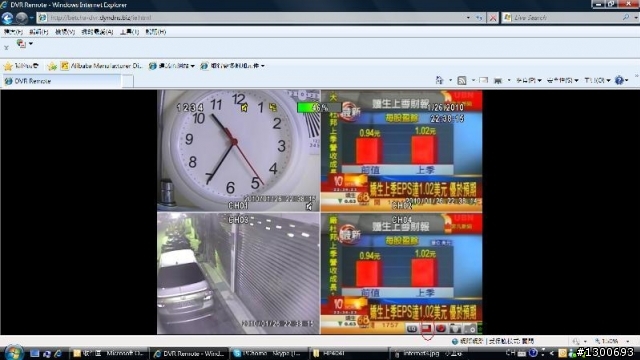640x360 pixels.
Task: Expand the zoom level dropdown arrow
Action: coord(627,342)
